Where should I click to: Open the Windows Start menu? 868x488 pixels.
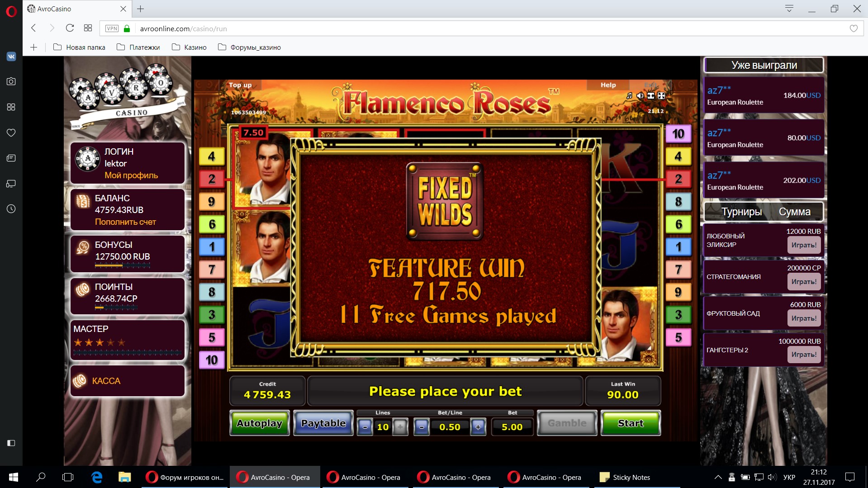14,477
